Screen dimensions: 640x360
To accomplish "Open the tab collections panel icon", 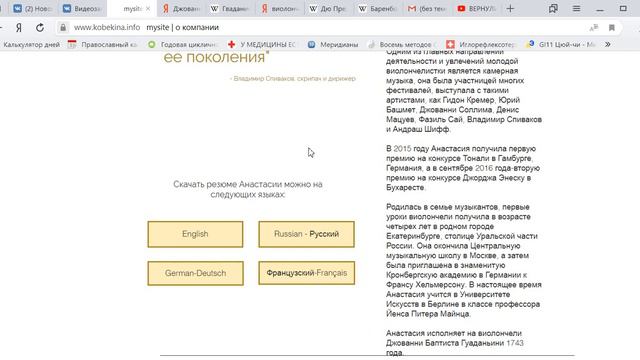I will click(553, 9).
